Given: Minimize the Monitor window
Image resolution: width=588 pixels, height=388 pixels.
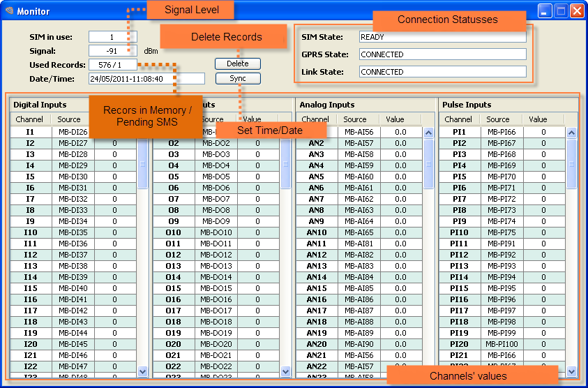Looking at the screenshot, I should click(x=545, y=11).
